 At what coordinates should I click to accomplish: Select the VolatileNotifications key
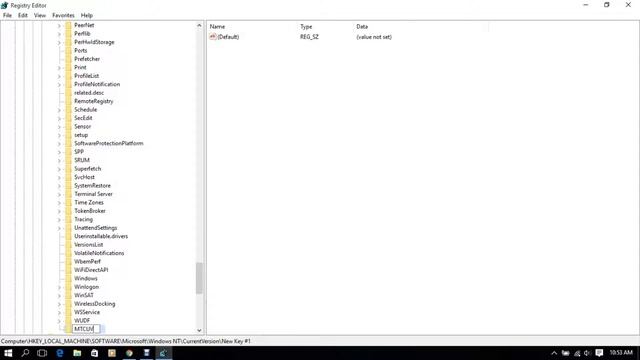[99, 253]
